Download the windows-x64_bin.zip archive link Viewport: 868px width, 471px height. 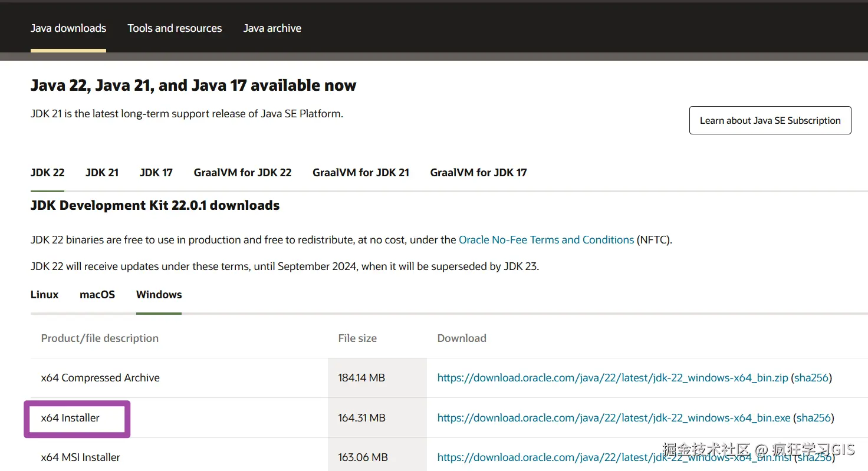(x=612, y=378)
